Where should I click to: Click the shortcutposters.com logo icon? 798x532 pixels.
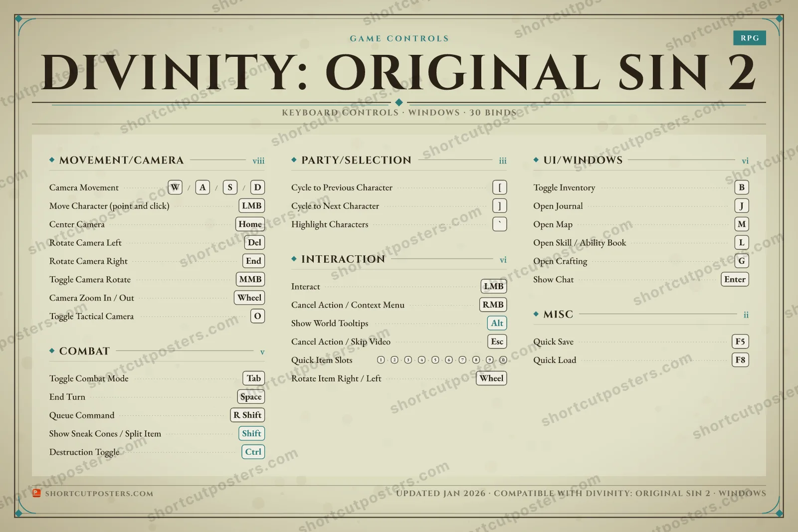tap(36, 493)
